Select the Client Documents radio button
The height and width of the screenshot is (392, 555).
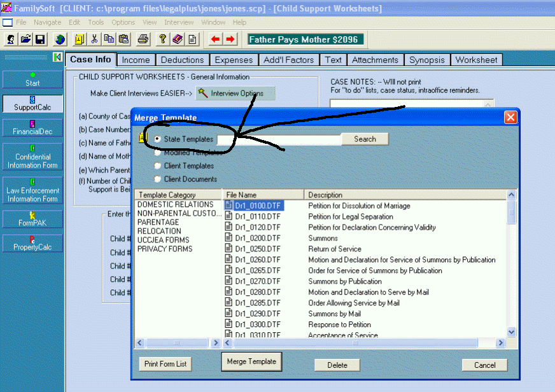(x=157, y=179)
